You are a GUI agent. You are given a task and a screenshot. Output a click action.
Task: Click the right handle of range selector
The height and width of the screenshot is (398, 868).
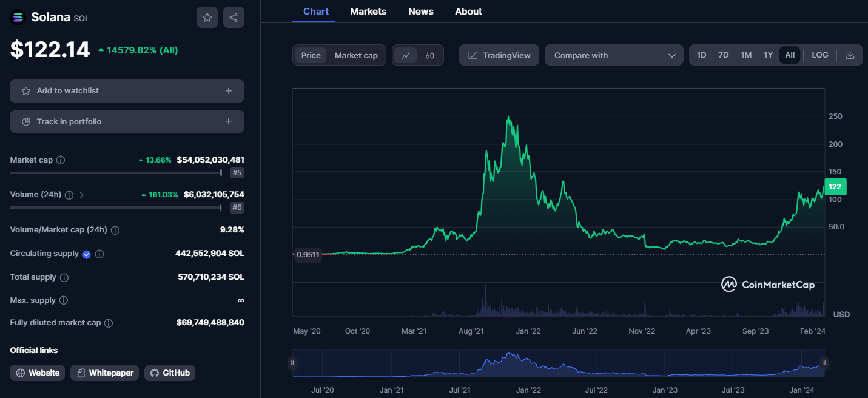point(824,363)
